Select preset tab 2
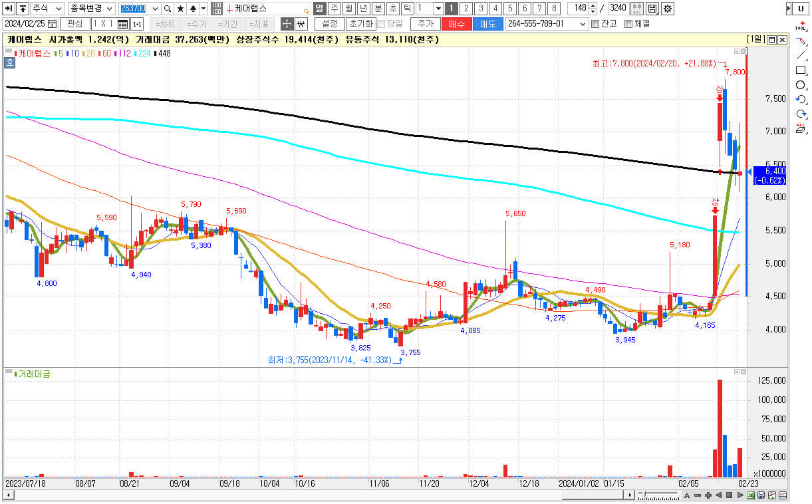 coord(466,9)
